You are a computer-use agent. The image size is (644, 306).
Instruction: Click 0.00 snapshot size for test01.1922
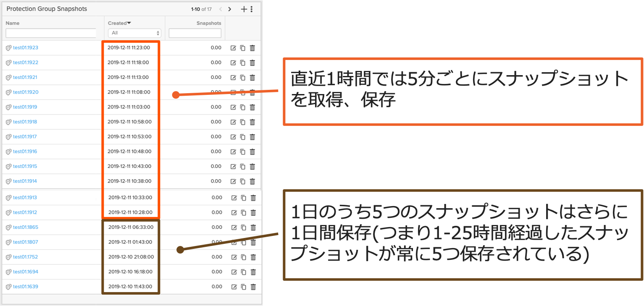click(x=216, y=63)
